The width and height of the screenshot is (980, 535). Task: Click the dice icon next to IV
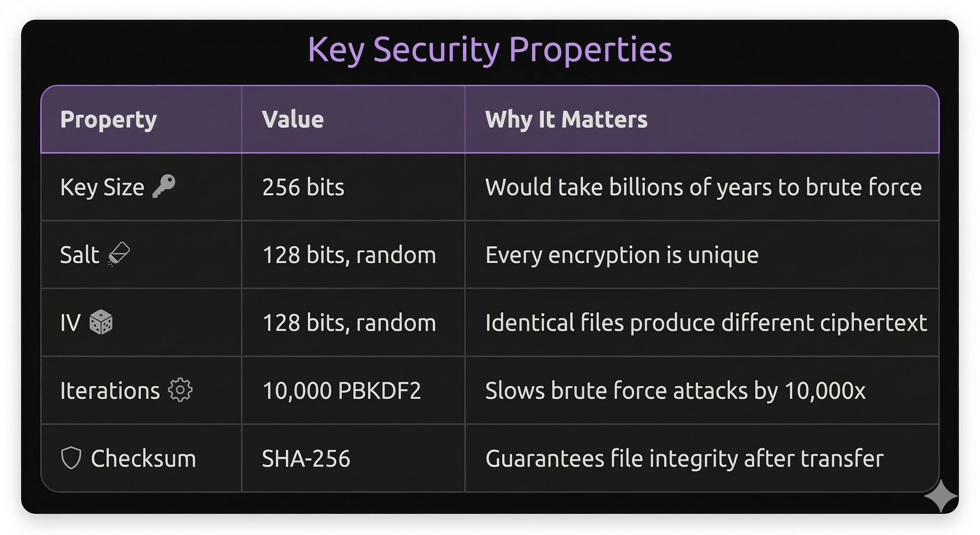pyautogui.click(x=101, y=322)
